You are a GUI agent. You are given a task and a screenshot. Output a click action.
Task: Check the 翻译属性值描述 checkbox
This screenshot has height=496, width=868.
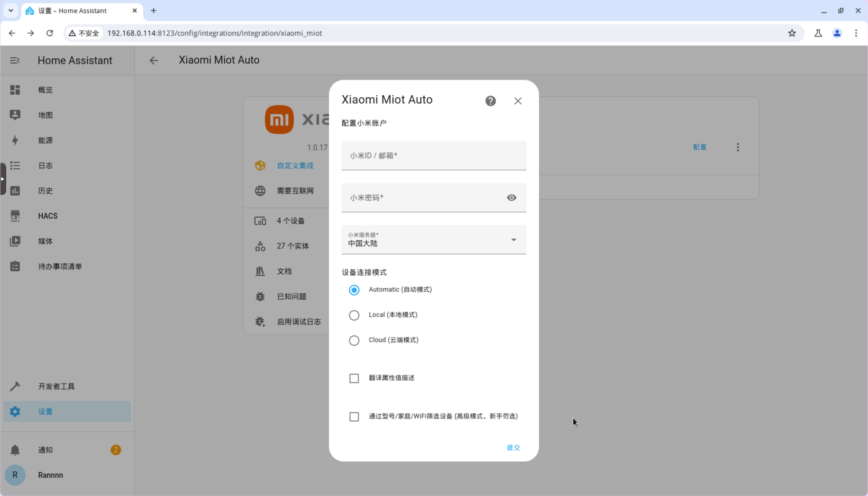tap(354, 378)
